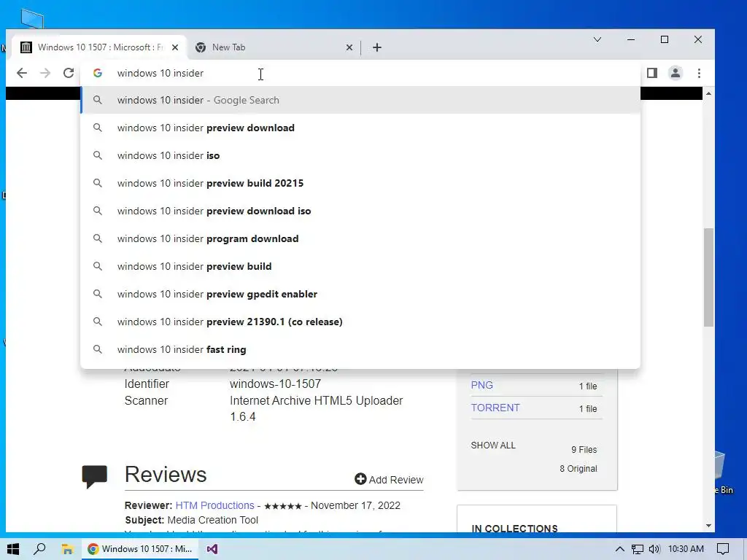The image size is (747, 560).
Task: Click the '9 Files' count text
Action: point(584,449)
